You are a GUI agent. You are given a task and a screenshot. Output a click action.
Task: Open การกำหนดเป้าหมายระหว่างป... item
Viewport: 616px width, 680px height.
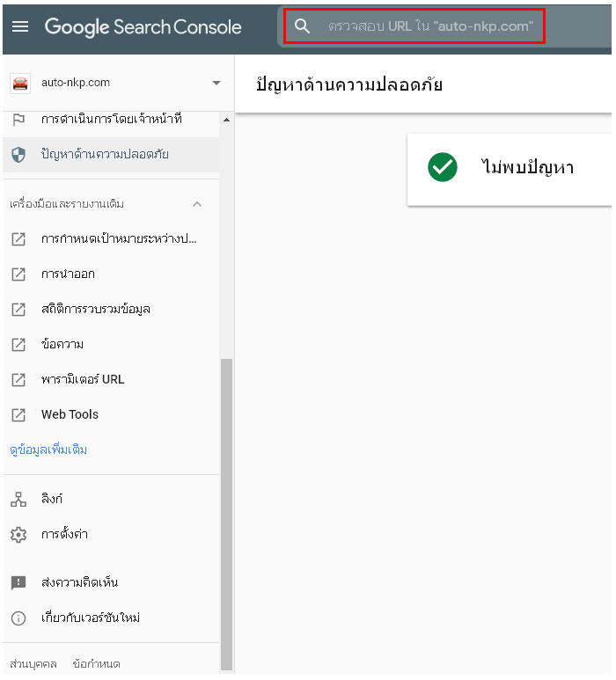[119, 238]
